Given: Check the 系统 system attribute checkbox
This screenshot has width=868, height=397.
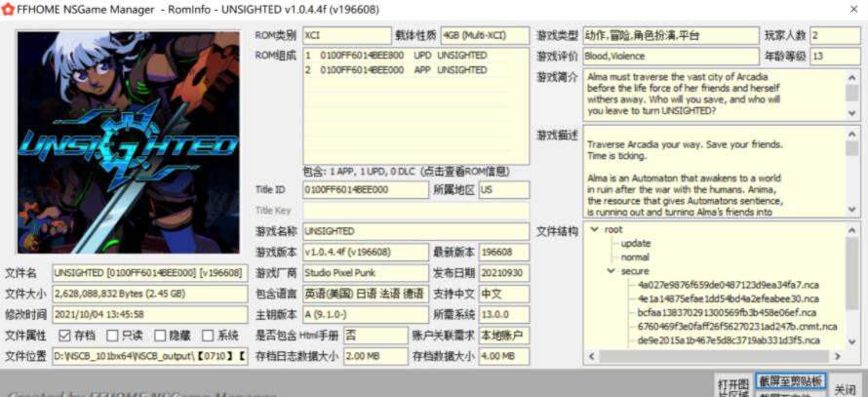Looking at the screenshot, I should tap(208, 336).
